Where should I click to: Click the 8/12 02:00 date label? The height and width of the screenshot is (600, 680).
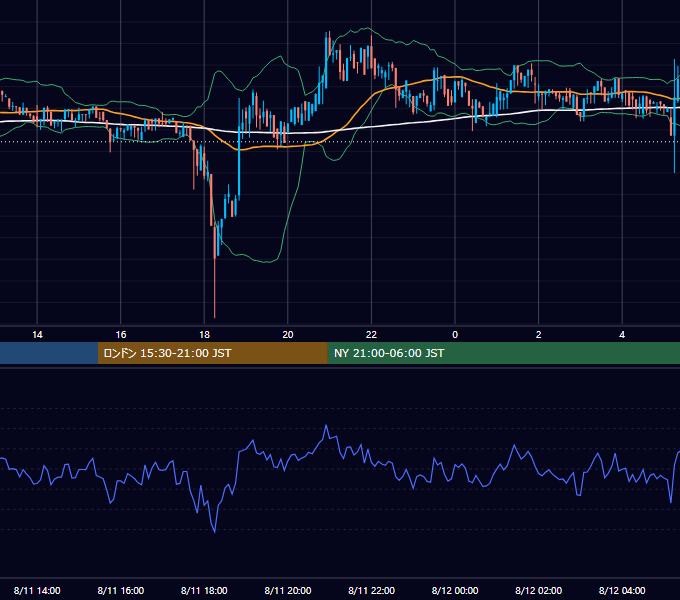point(539,590)
